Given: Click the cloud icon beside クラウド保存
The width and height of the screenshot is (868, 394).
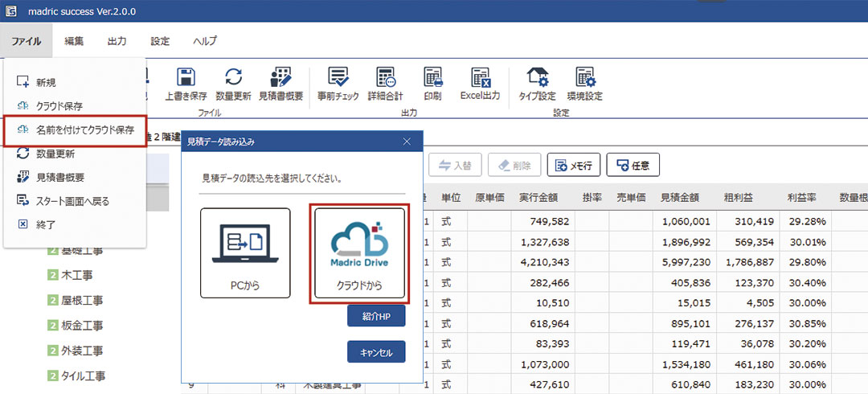Looking at the screenshot, I should (x=23, y=106).
